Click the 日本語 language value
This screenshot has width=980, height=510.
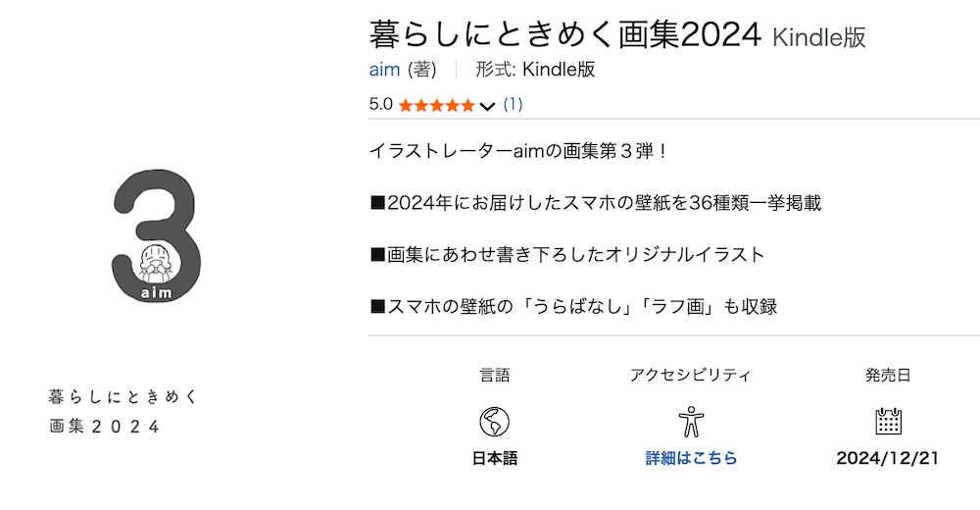tap(494, 458)
